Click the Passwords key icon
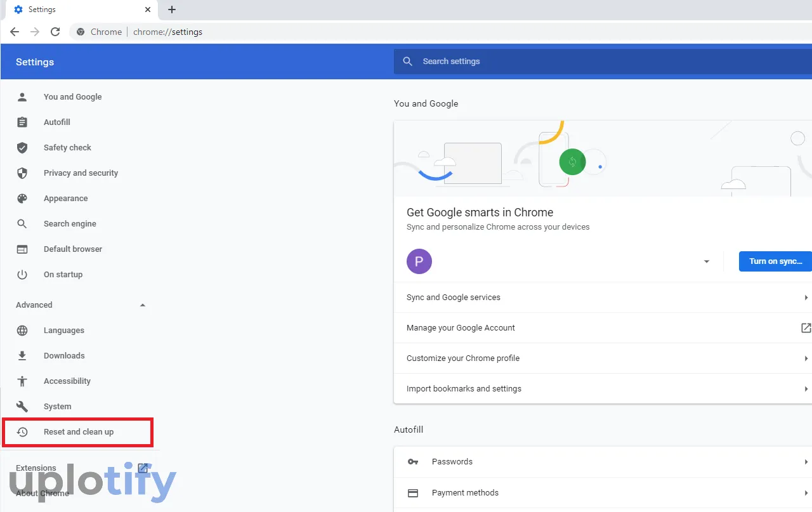The width and height of the screenshot is (812, 512). coord(413,462)
